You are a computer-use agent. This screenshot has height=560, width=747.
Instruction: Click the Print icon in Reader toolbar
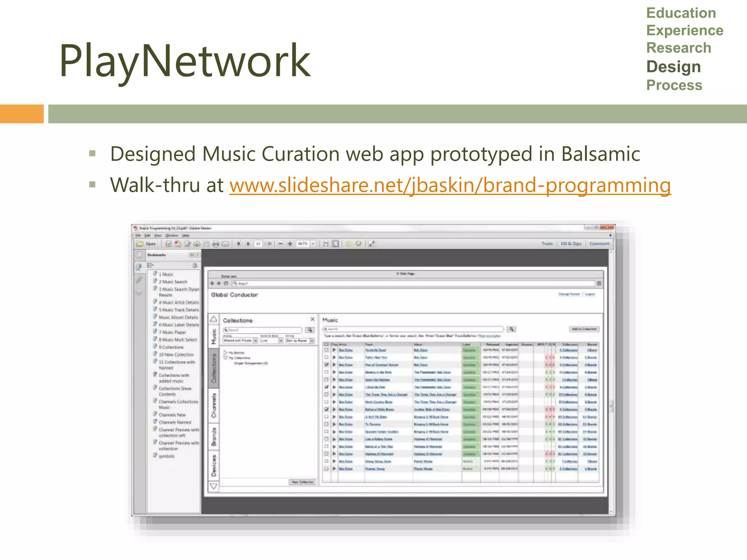click(216, 244)
